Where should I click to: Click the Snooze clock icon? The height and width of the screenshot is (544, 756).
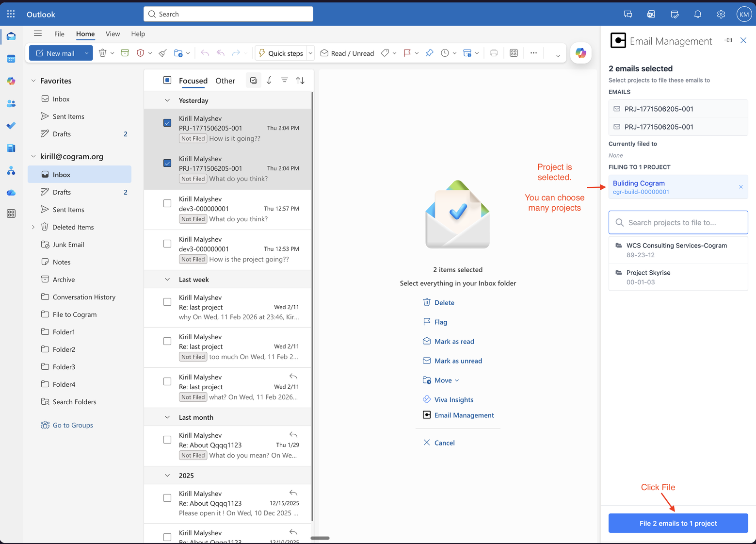coord(445,53)
